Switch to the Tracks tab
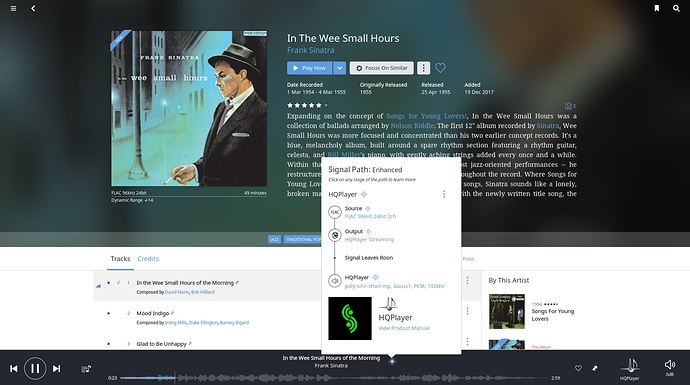 (120, 259)
